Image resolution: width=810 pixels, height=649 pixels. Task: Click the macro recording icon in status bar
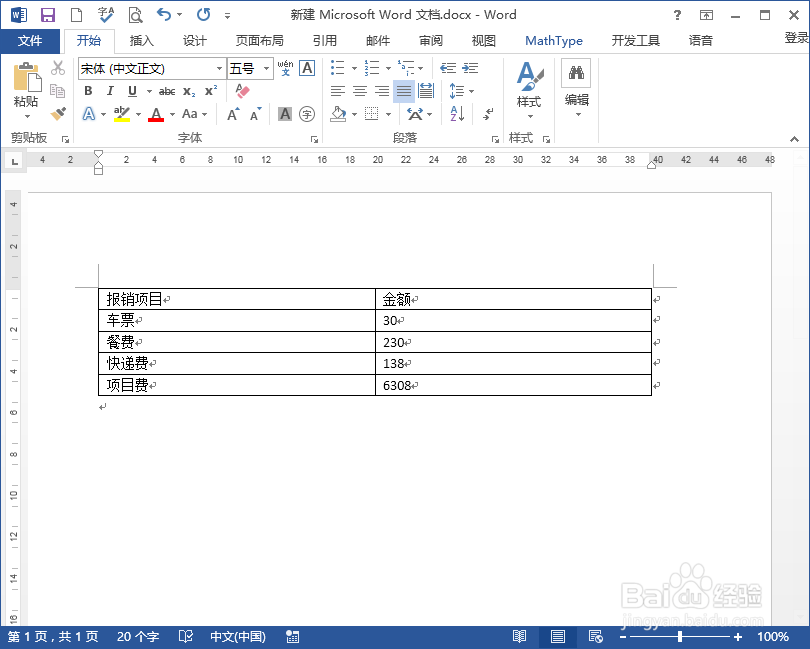pos(292,637)
